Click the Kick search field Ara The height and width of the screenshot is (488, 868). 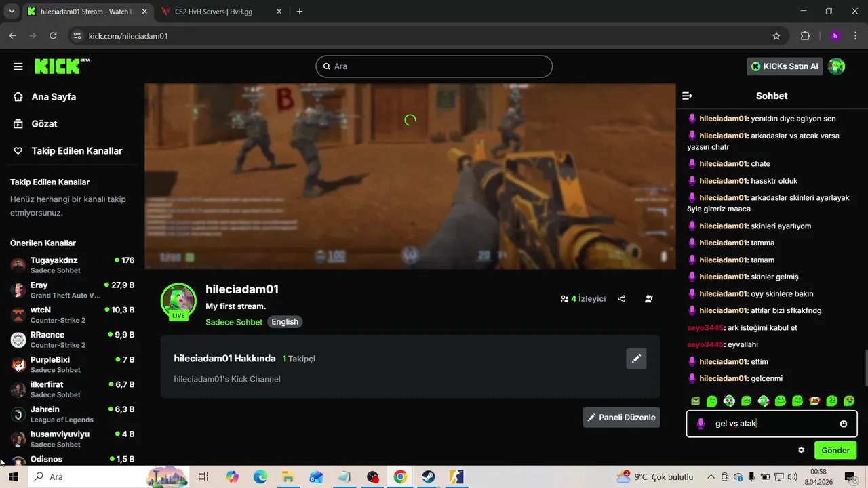pyautogui.click(x=434, y=66)
